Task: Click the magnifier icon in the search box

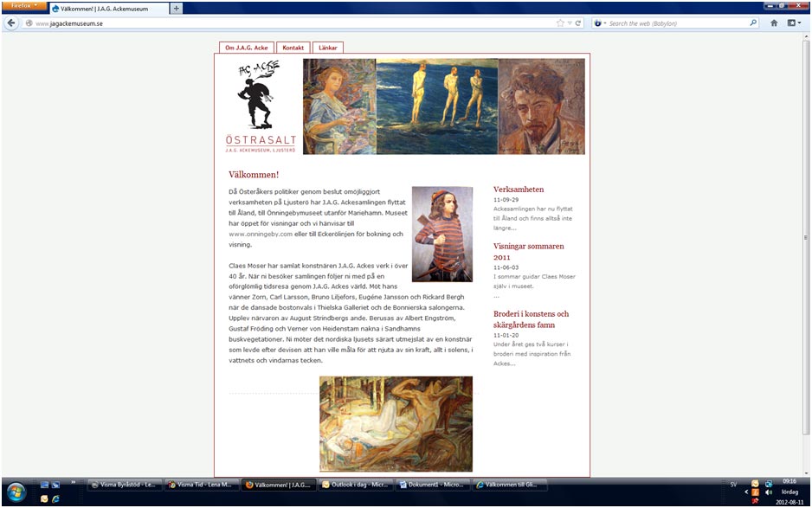Action: tap(753, 23)
